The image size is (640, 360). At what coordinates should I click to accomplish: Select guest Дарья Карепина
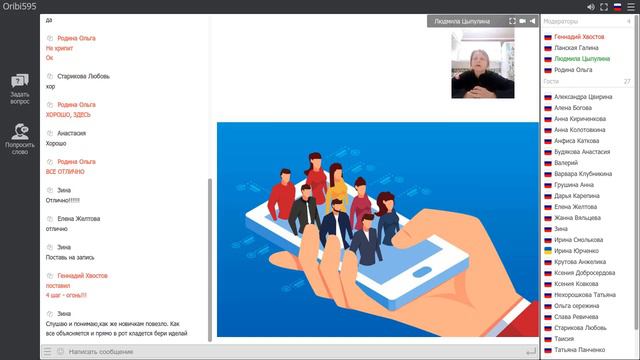(x=577, y=196)
